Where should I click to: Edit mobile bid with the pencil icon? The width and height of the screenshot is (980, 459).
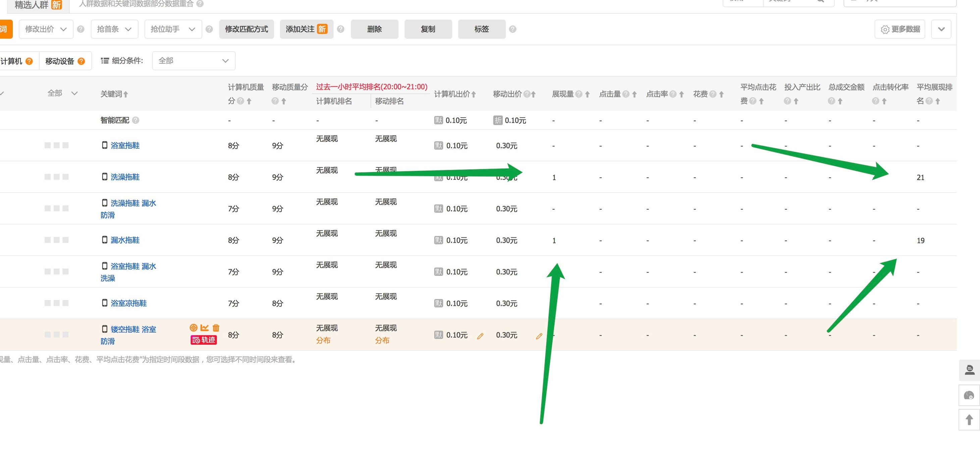pos(539,336)
